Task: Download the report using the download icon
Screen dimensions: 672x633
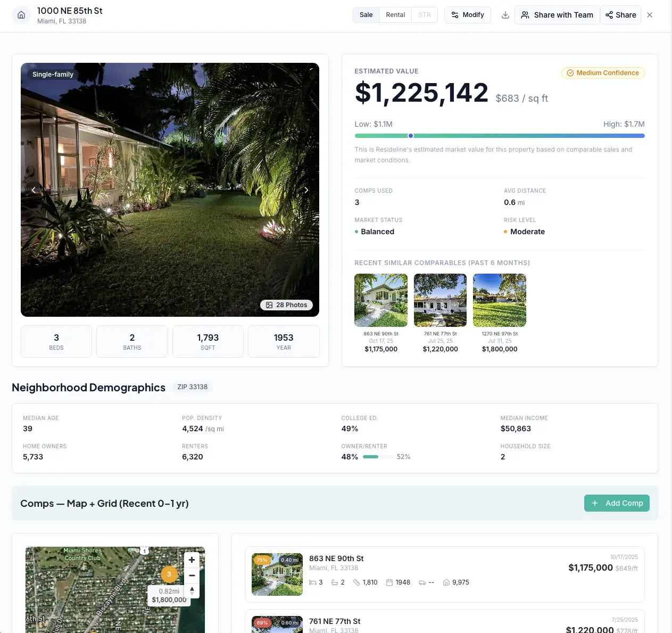Action: (x=505, y=15)
